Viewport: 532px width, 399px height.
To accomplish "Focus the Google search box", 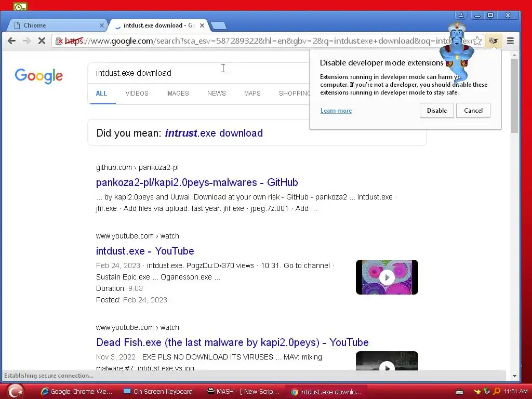I will pos(198,73).
